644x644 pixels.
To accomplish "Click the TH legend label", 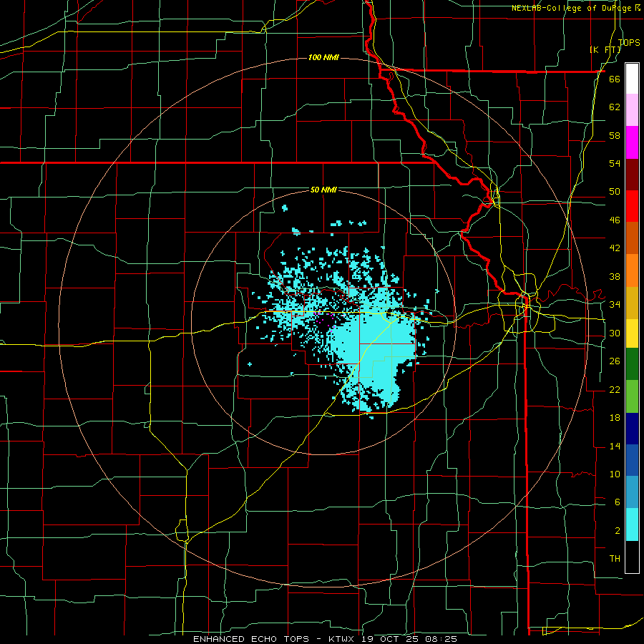I will tap(615, 558).
